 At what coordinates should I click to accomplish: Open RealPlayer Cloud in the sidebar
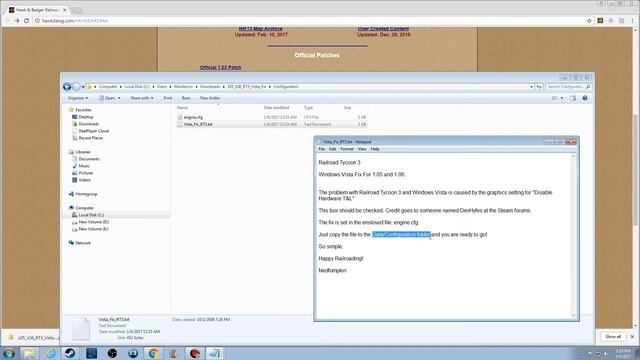[x=93, y=131]
